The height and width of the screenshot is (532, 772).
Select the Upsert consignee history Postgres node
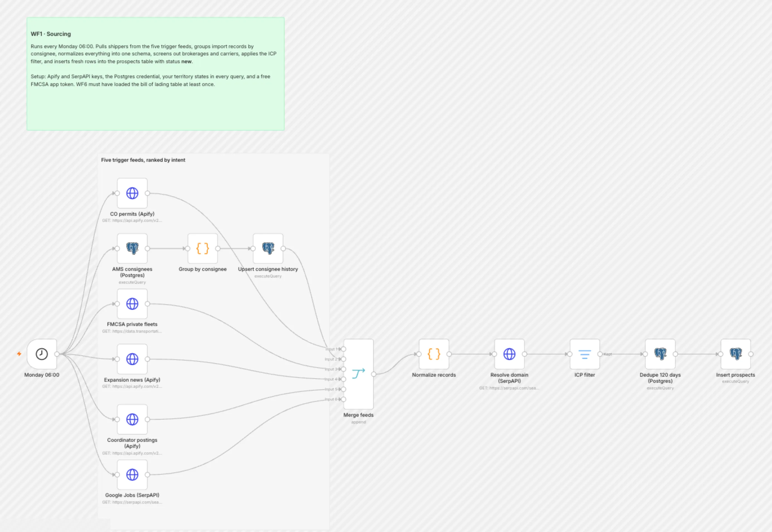[x=268, y=248]
